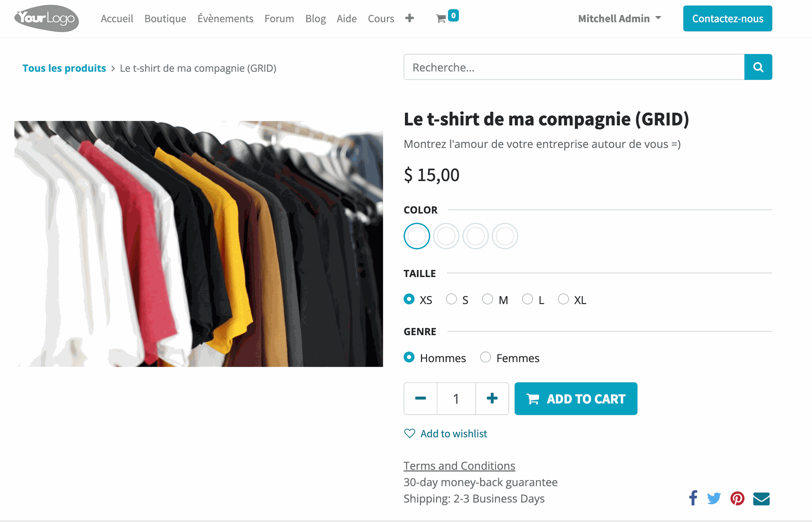Viewport: 812px width, 522px height.
Task: Select the second color swatch
Action: tap(446, 236)
